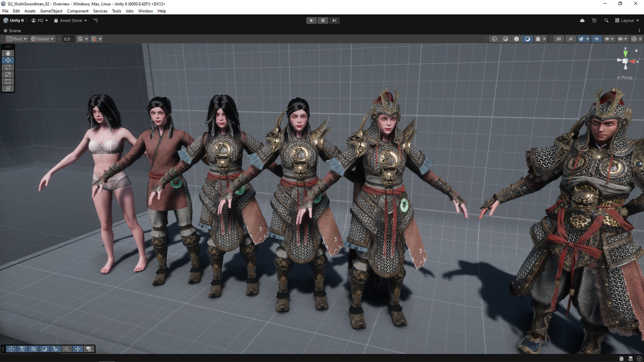Select the Scale tool
Screen dimensions: 644x362
pyautogui.click(x=8, y=74)
